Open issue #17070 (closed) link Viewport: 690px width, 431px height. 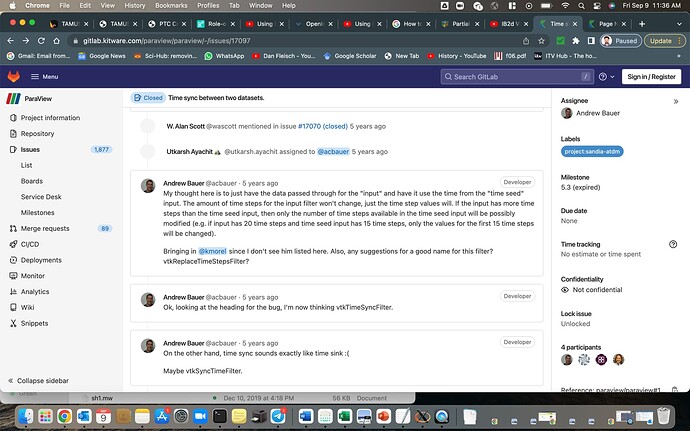pyautogui.click(x=323, y=126)
